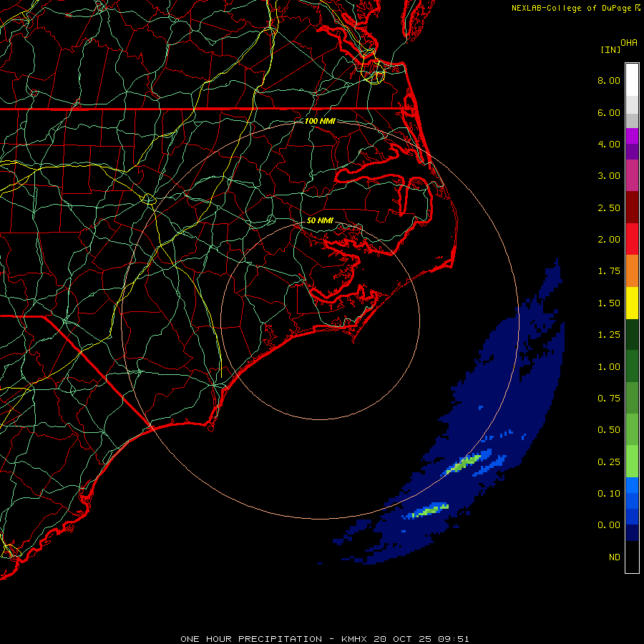Click the 0.25 legend value
The height and width of the screenshot is (644, 644).
[x=609, y=462]
